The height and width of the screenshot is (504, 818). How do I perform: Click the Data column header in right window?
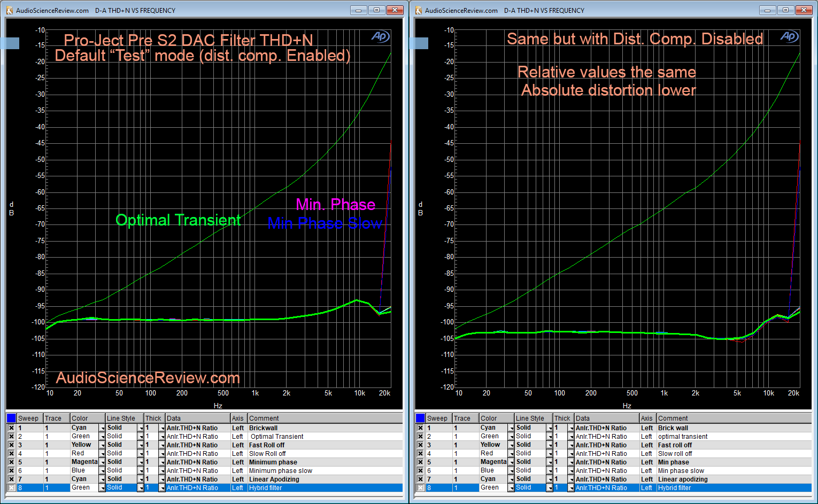coord(607,418)
